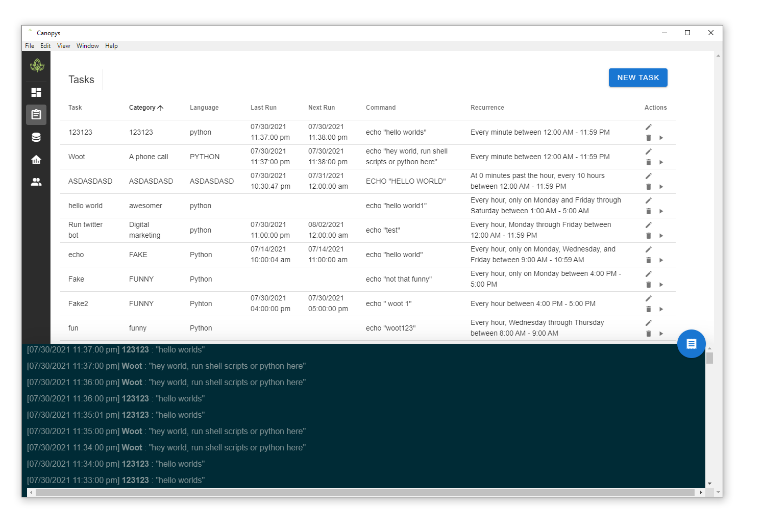The image size is (763, 532).
Task: Click the "Pyhton" language cell of Fake2
Action: pos(201,303)
